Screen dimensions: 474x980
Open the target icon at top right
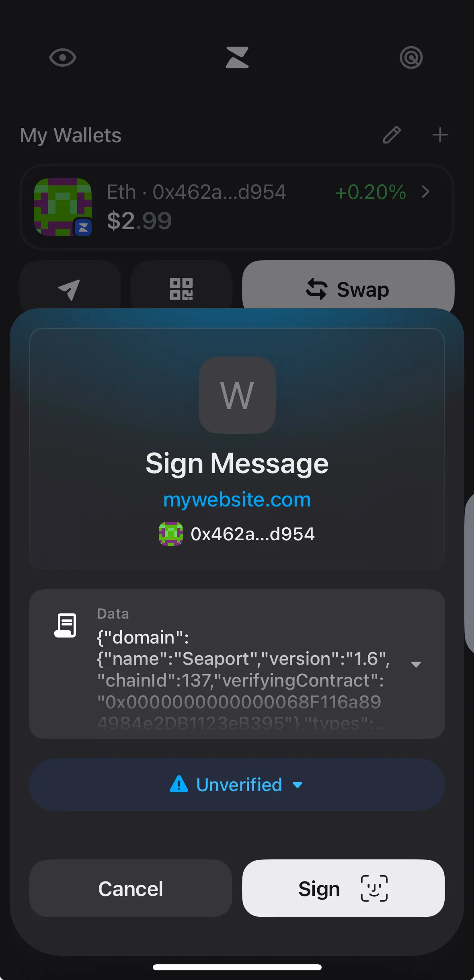411,57
